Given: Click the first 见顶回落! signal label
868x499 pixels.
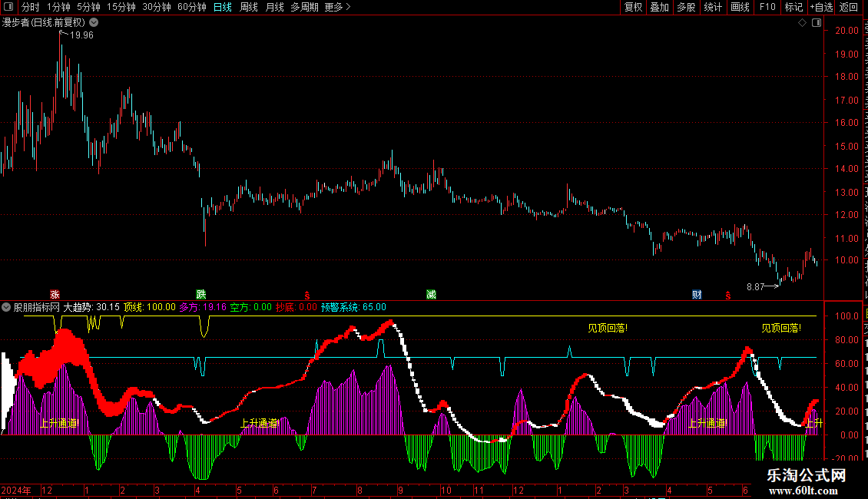Looking at the screenshot, I should [608, 328].
